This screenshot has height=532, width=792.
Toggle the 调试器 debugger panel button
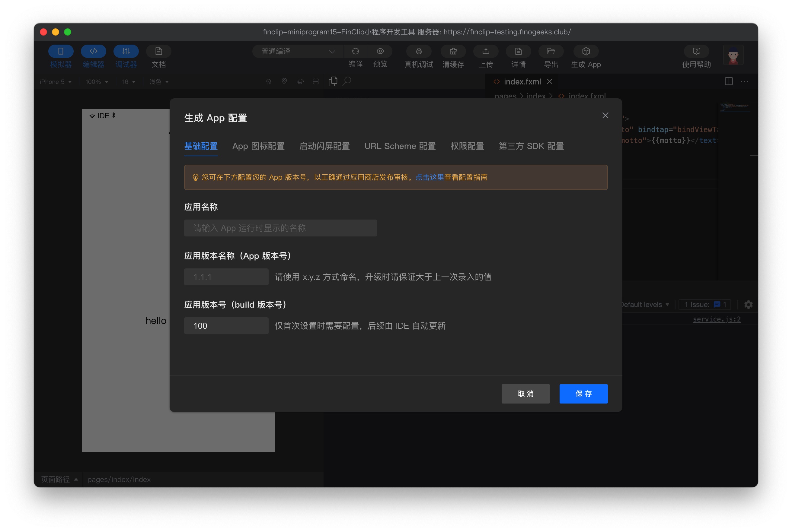(126, 51)
